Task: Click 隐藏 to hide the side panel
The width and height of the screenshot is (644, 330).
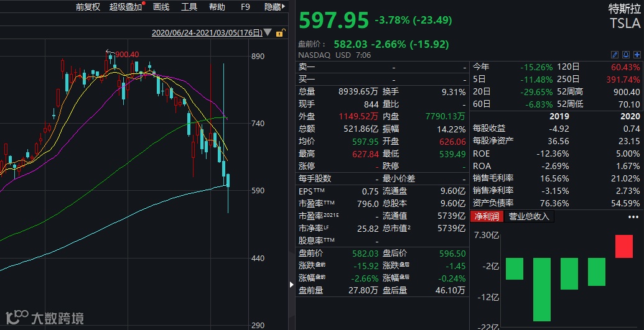Action: tap(275, 7)
